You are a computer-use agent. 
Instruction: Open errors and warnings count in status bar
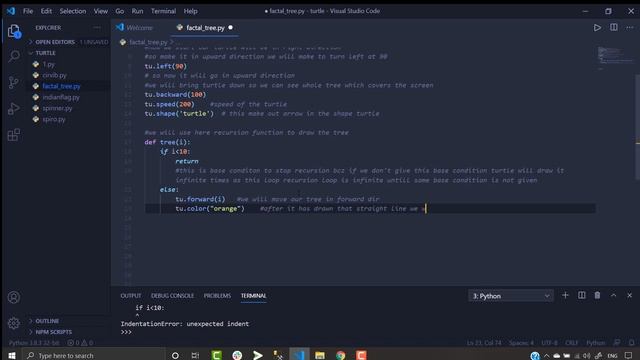[x=80, y=343]
